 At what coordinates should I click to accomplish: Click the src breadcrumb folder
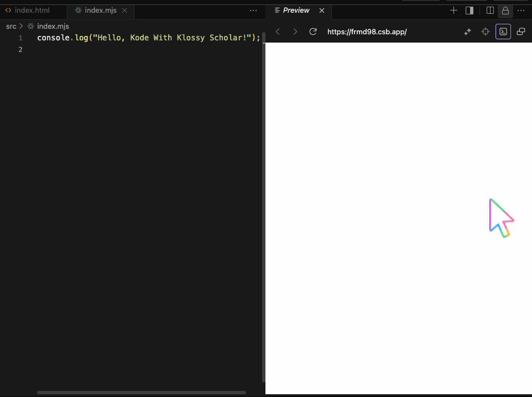(11, 27)
